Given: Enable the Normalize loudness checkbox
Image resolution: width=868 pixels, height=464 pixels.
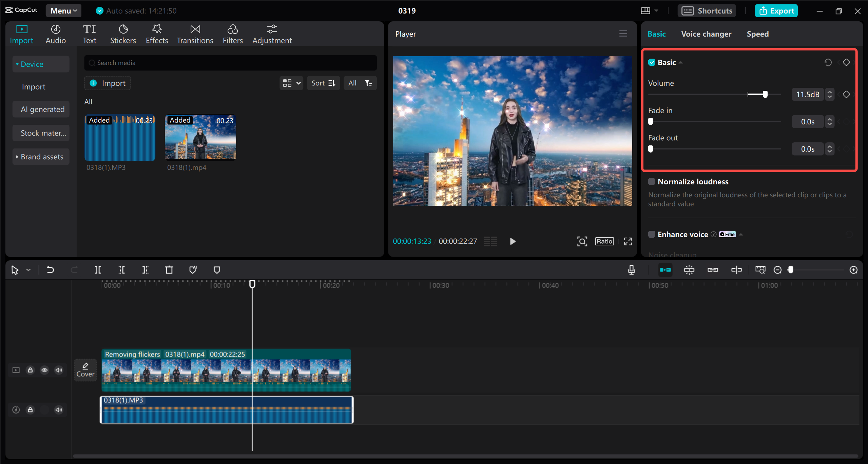Looking at the screenshot, I should [x=652, y=181].
